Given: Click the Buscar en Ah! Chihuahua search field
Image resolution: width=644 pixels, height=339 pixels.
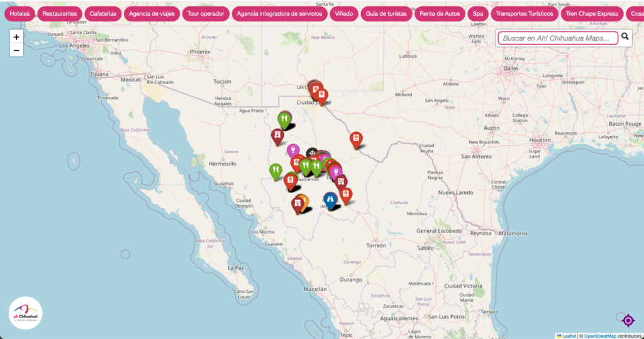Looking at the screenshot, I should tap(557, 38).
